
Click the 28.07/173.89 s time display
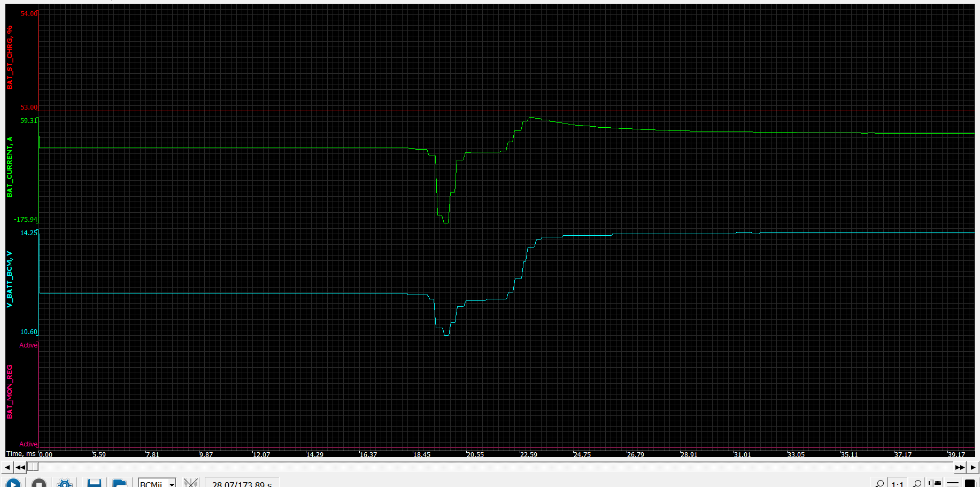pyautogui.click(x=242, y=484)
